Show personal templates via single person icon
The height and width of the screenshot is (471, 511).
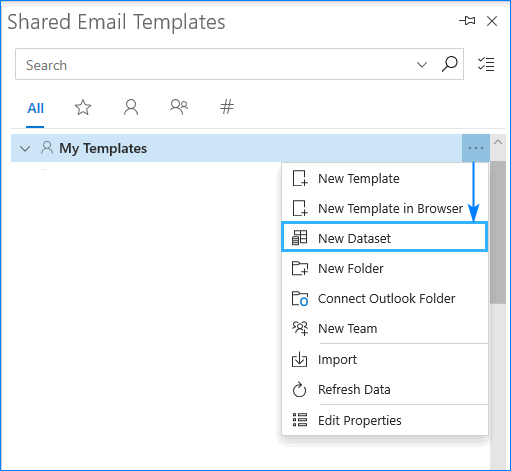click(x=131, y=107)
